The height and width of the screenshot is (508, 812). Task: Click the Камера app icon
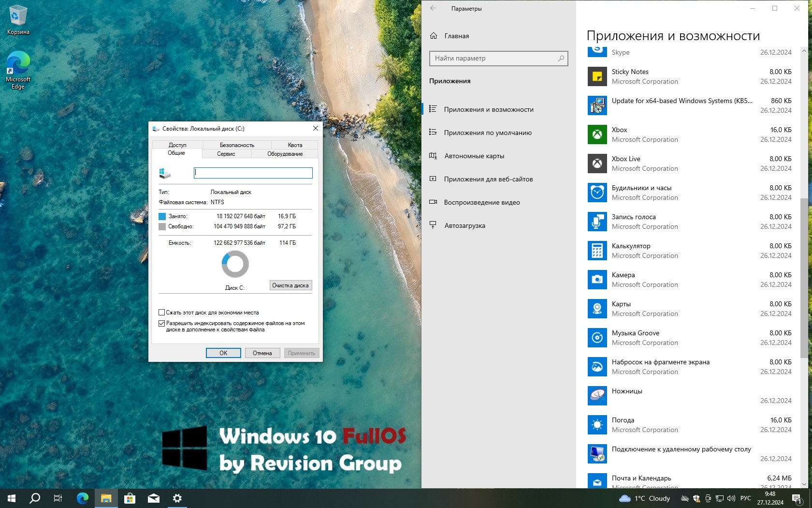tap(597, 280)
